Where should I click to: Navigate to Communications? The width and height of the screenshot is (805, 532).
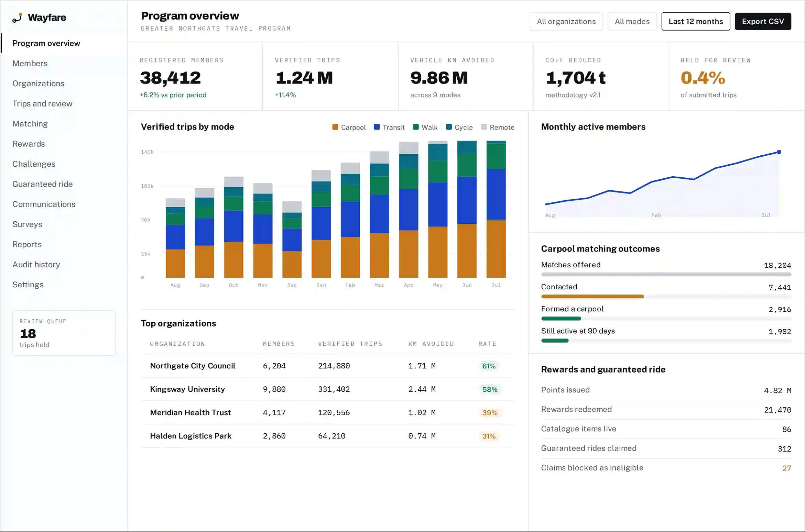[64, 204]
